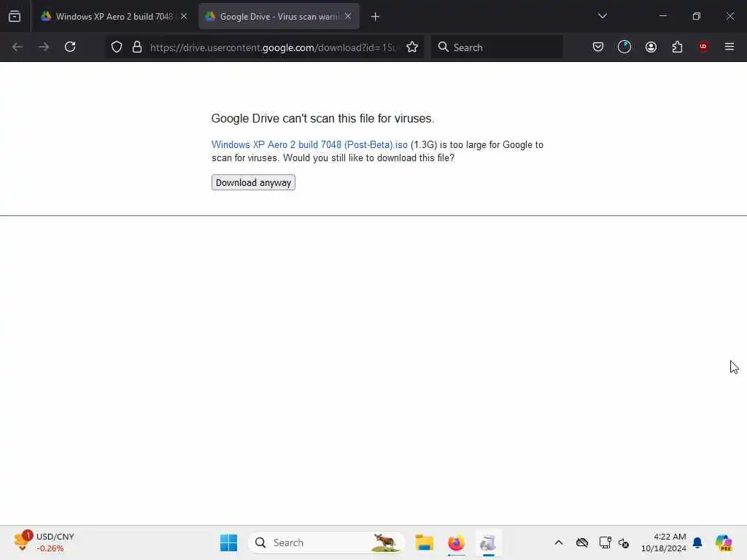This screenshot has height=560, width=747.
Task: Open the Extensions puzzle piece menu
Action: click(677, 47)
